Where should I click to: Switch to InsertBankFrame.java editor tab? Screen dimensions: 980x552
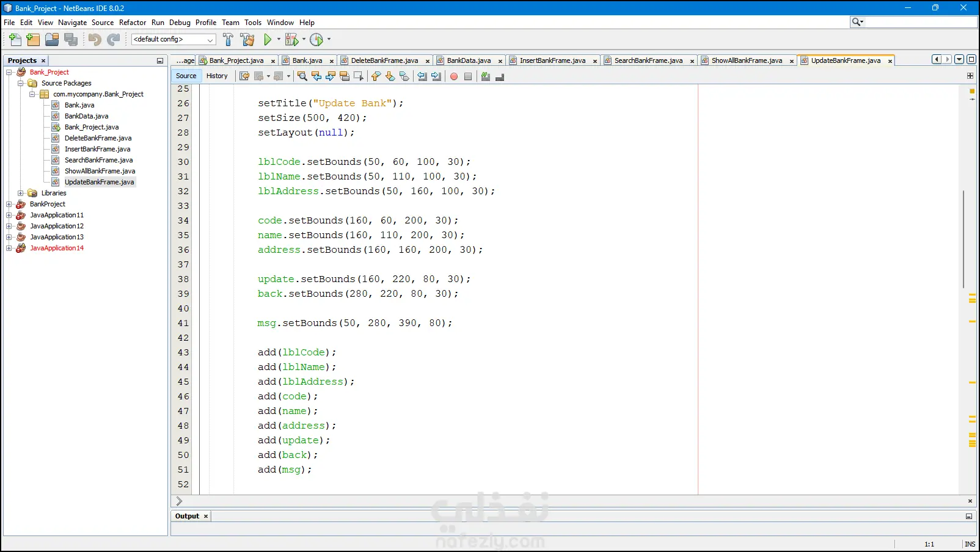click(x=552, y=60)
